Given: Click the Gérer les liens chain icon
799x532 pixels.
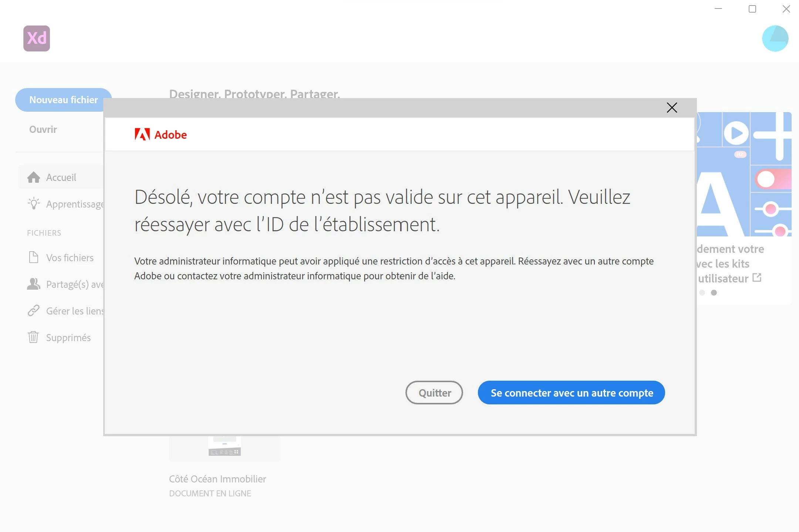Looking at the screenshot, I should (34, 311).
